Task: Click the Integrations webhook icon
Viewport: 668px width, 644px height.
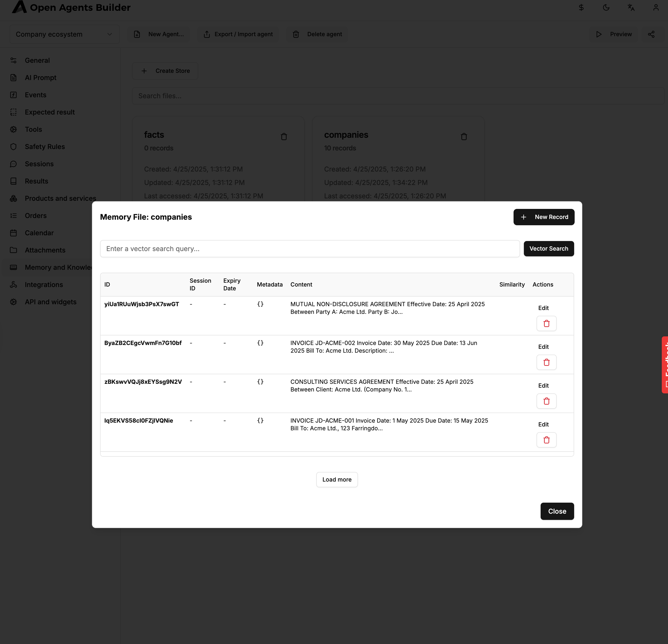Action: click(x=14, y=284)
